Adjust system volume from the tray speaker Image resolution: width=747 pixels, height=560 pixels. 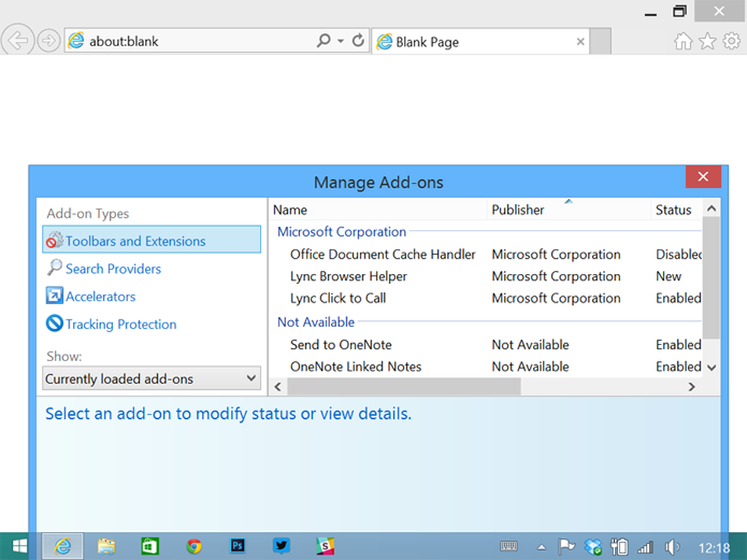[672, 546]
